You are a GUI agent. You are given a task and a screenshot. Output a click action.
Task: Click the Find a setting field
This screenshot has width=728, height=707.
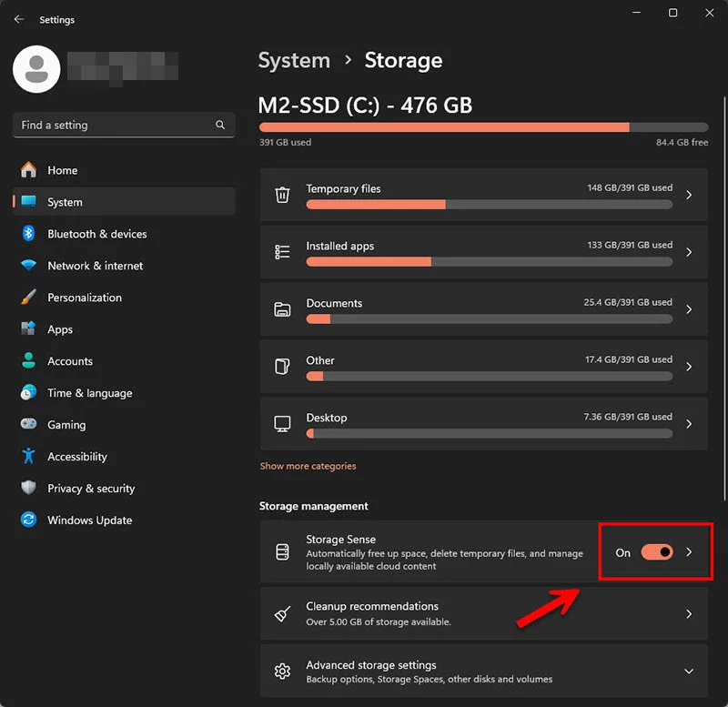pos(124,125)
